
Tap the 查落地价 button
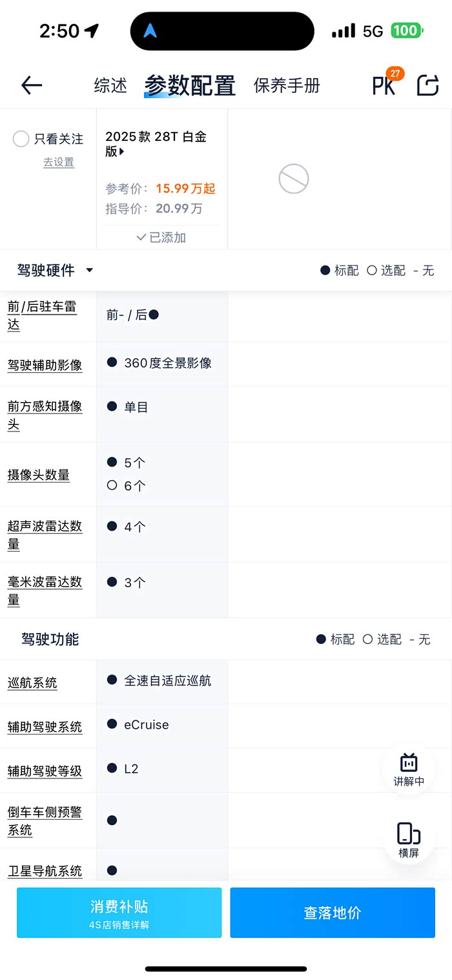pyautogui.click(x=333, y=912)
